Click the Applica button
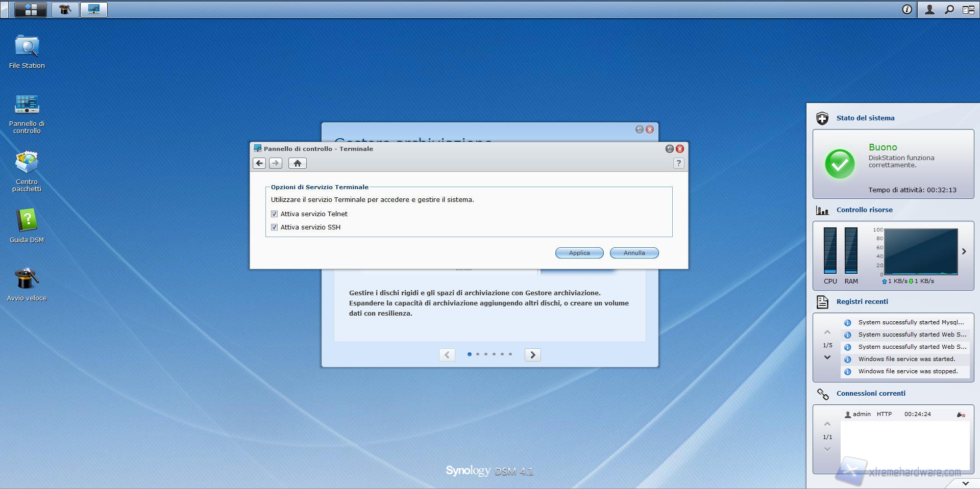This screenshot has width=980, height=489. click(x=579, y=253)
